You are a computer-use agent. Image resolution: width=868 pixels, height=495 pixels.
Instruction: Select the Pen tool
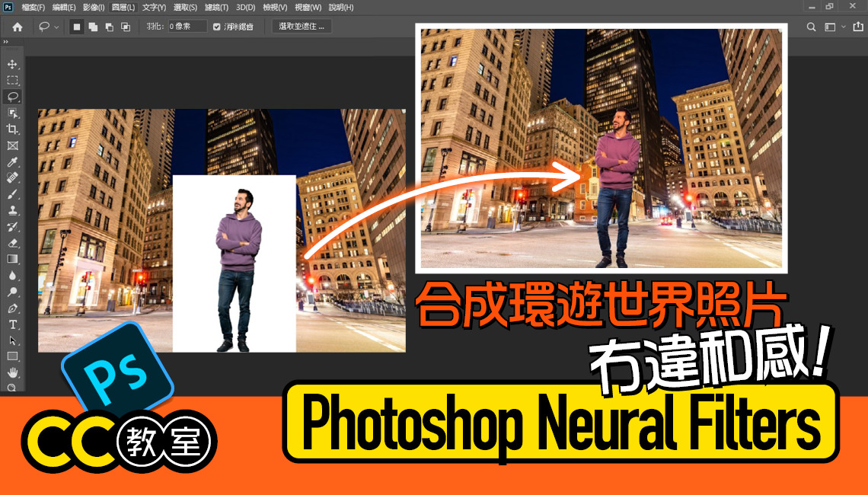(12, 308)
